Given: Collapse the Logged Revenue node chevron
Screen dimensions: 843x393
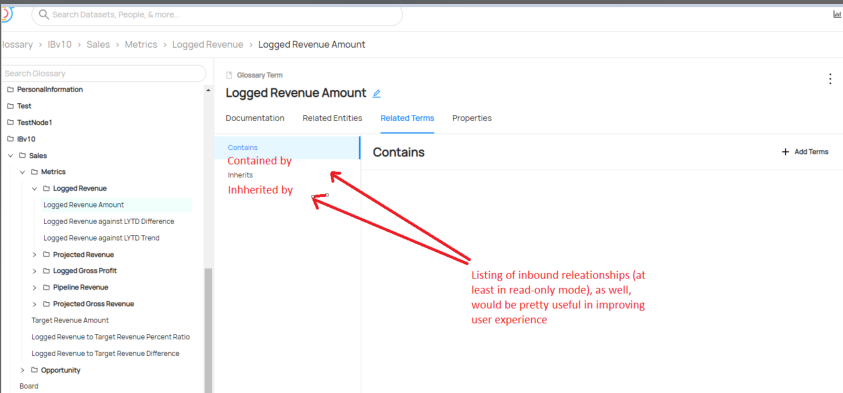Looking at the screenshot, I should pos(34,188).
